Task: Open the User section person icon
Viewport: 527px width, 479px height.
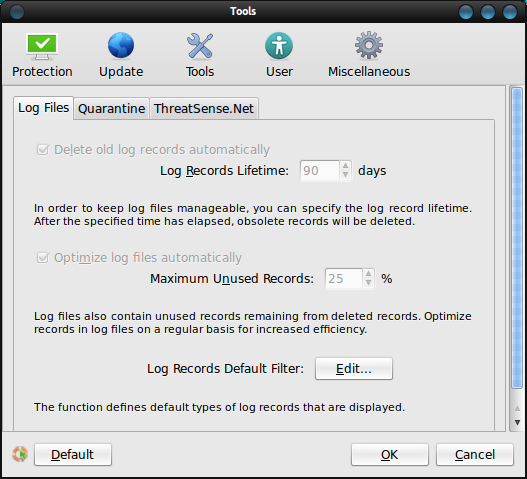Action: [279, 46]
